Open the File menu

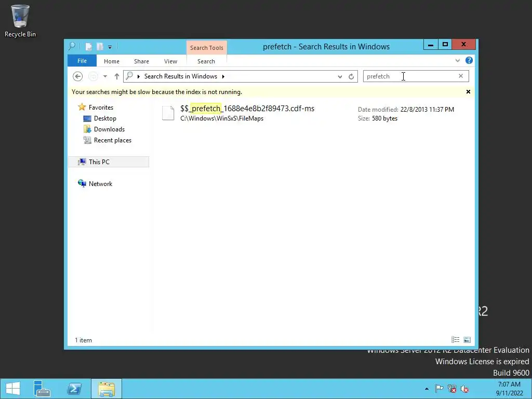tap(82, 61)
